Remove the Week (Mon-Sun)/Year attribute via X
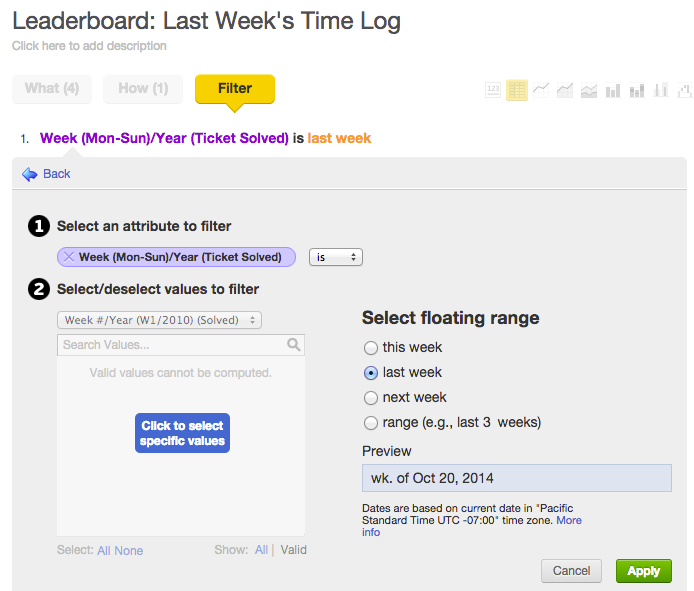Image resolution: width=694 pixels, height=591 pixels. pos(69,257)
